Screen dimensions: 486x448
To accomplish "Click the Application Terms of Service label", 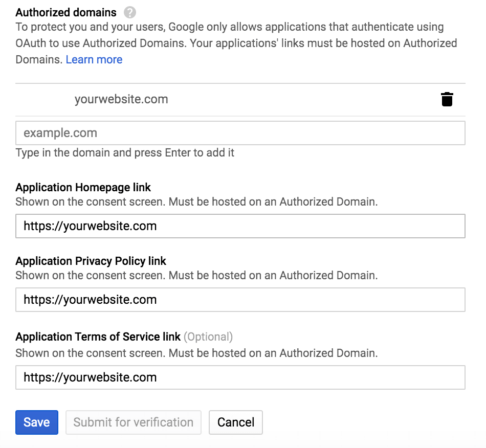I will [x=98, y=337].
